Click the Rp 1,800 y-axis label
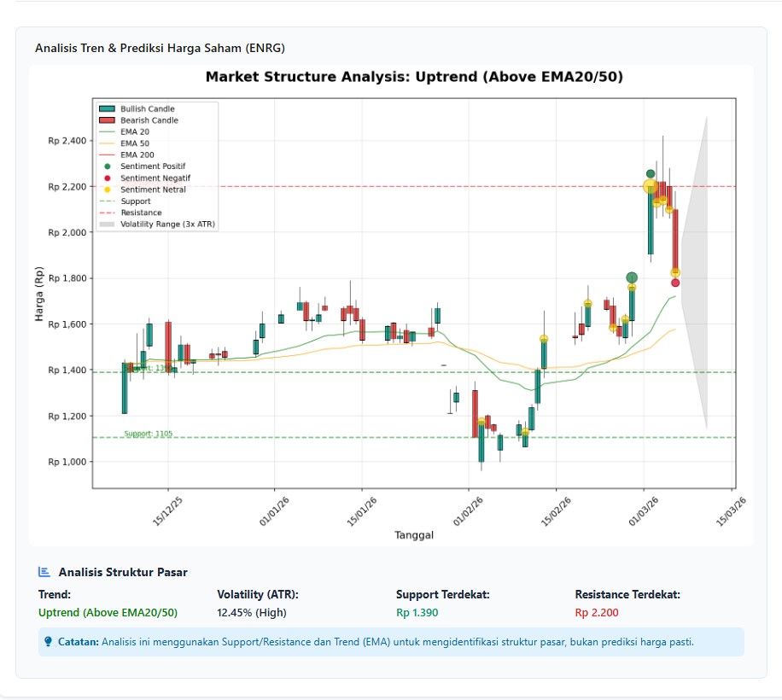This screenshot has height=700, width=782. pos(67,278)
